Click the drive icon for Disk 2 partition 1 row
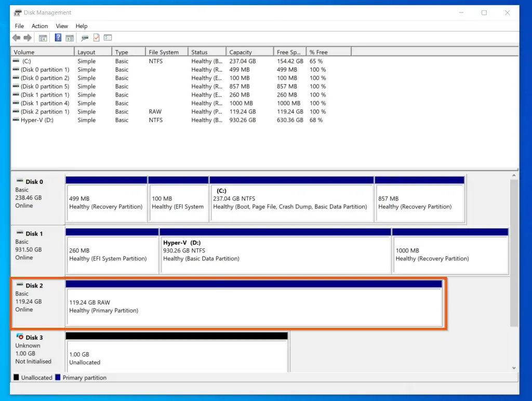This screenshot has height=401, width=532. point(16,111)
